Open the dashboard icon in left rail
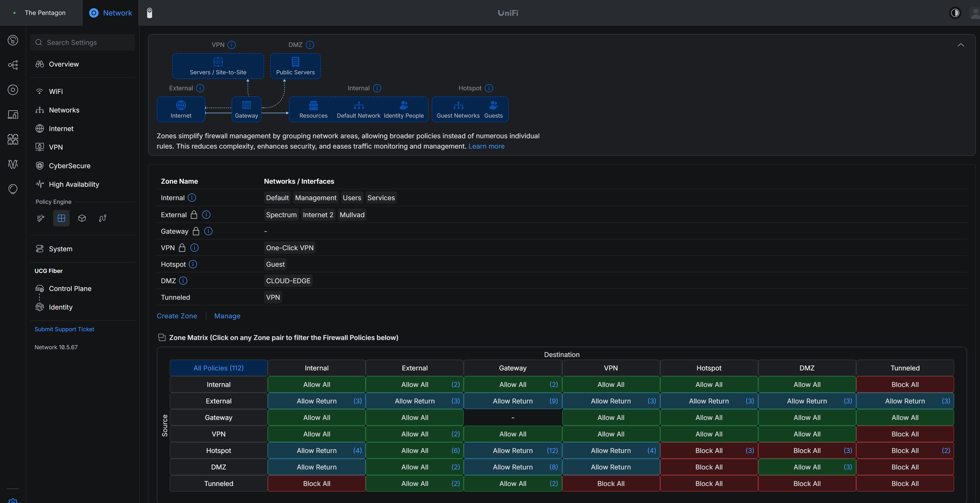980x503 pixels. tap(13, 40)
